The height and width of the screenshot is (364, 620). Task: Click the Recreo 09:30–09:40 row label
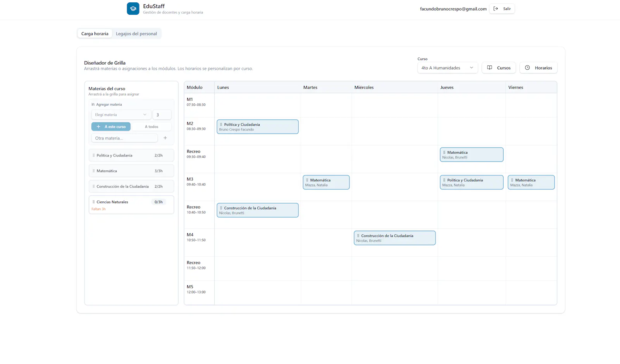click(x=196, y=154)
